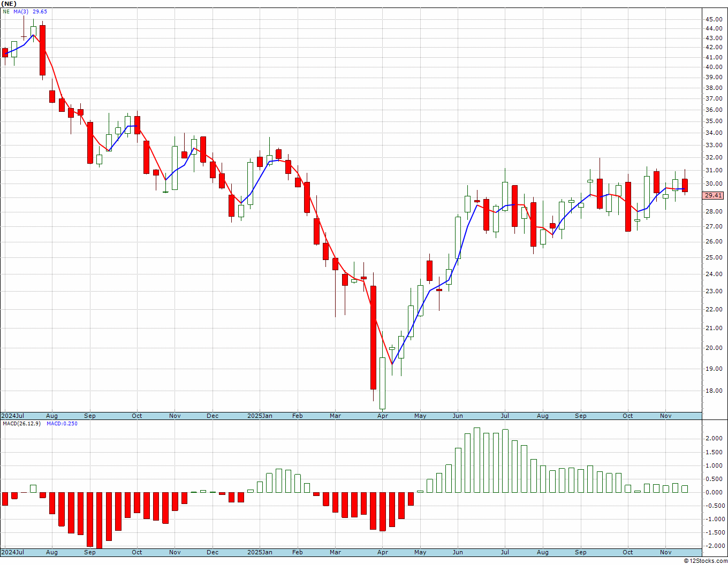This screenshot has width=728, height=565.
Task: Click Apr on the MACD panel time axis
Action: [382, 552]
